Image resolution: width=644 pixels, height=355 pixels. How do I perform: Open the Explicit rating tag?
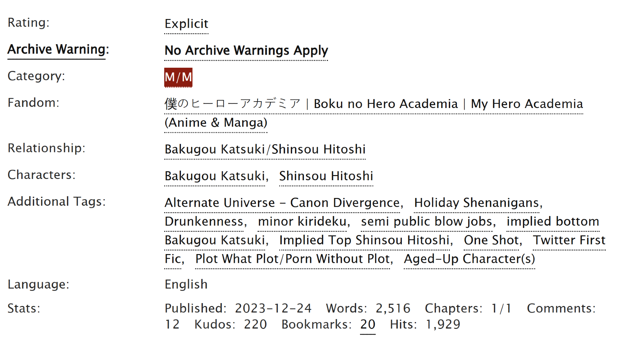[x=186, y=24]
